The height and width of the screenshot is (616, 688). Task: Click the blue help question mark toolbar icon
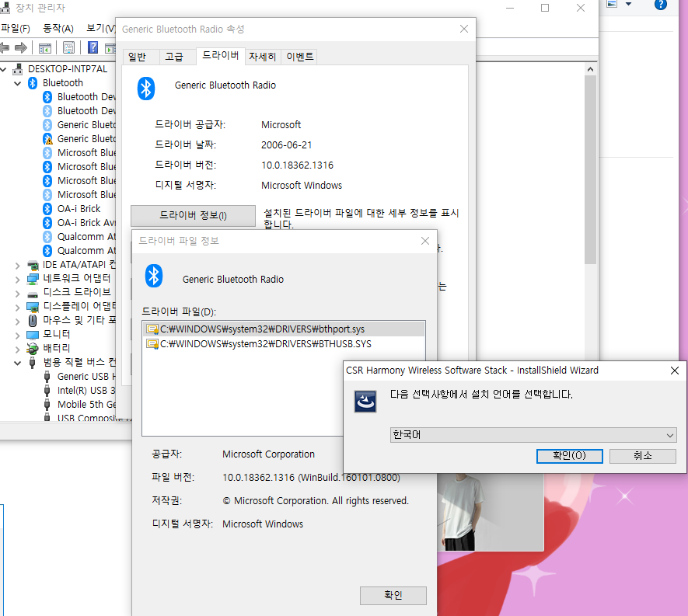pos(93,47)
